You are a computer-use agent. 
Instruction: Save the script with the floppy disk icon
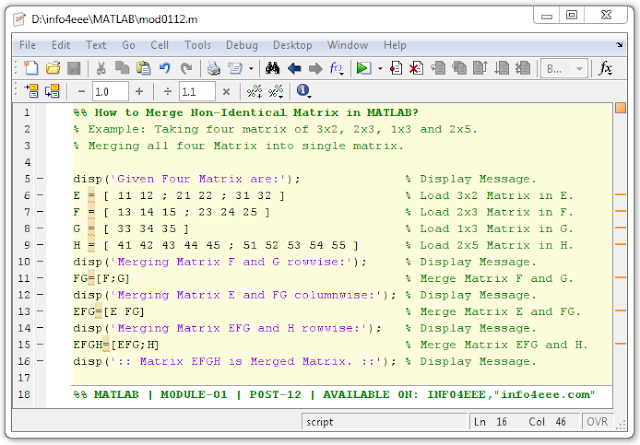coord(74,68)
